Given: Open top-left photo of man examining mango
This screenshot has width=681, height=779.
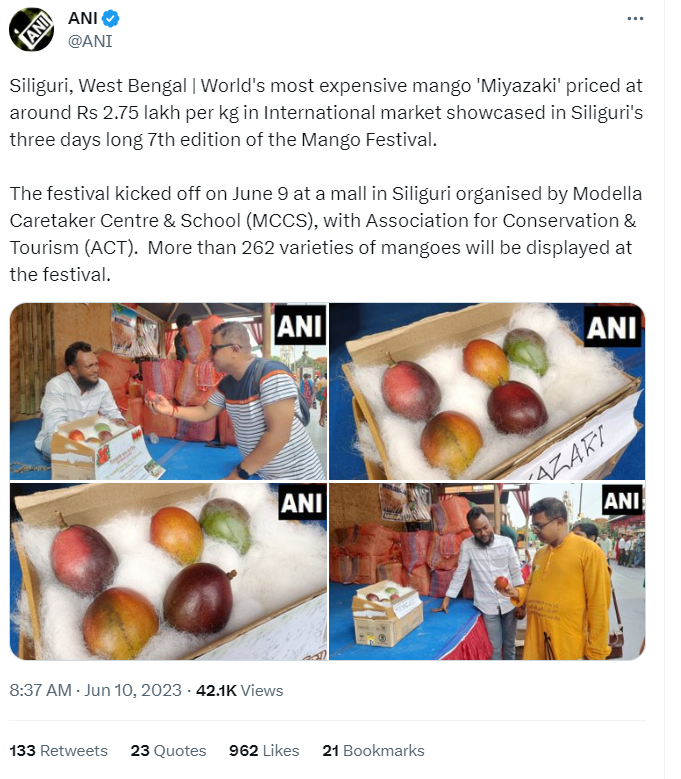Looking at the screenshot, I should (168, 392).
